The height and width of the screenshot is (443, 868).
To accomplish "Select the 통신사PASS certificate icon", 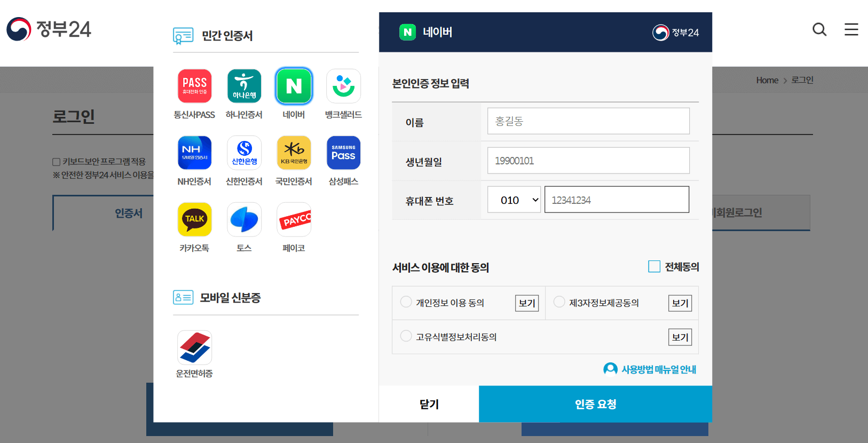I will [x=194, y=86].
